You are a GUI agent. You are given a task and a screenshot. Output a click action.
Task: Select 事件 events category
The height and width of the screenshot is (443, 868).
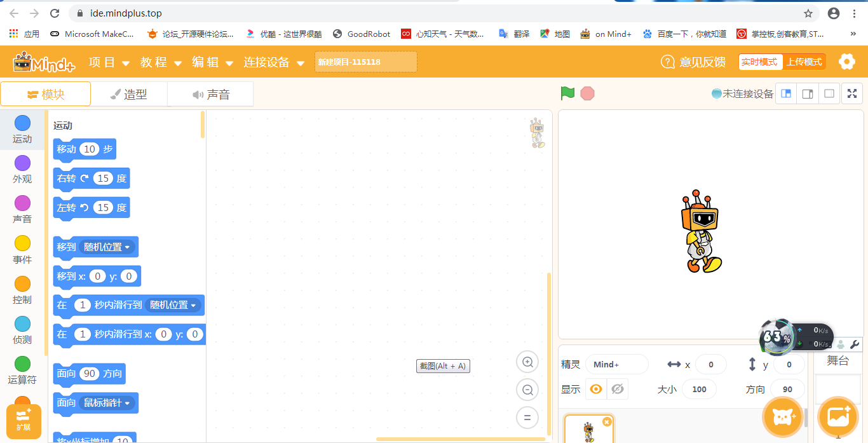[x=22, y=250]
